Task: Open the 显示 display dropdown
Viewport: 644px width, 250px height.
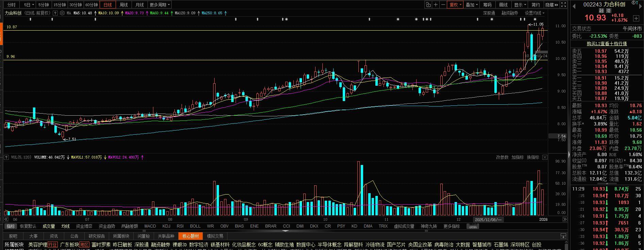Action: pyautogui.click(x=520, y=5)
